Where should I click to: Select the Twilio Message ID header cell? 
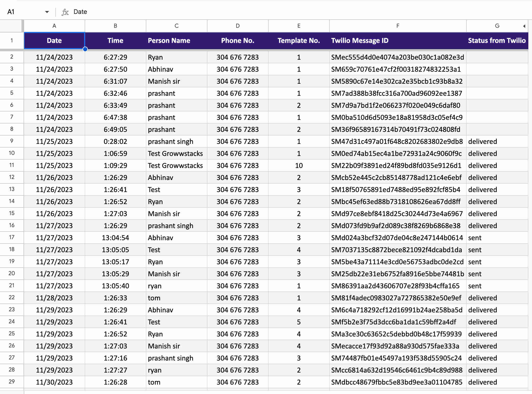[x=398, y=41]
